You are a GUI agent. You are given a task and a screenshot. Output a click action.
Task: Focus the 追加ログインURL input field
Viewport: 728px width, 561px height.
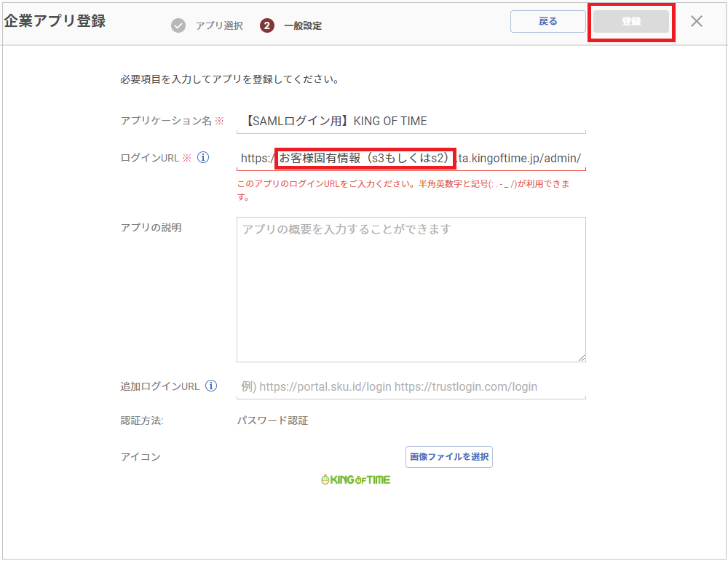pyautogui.click(x=411, y=386)
